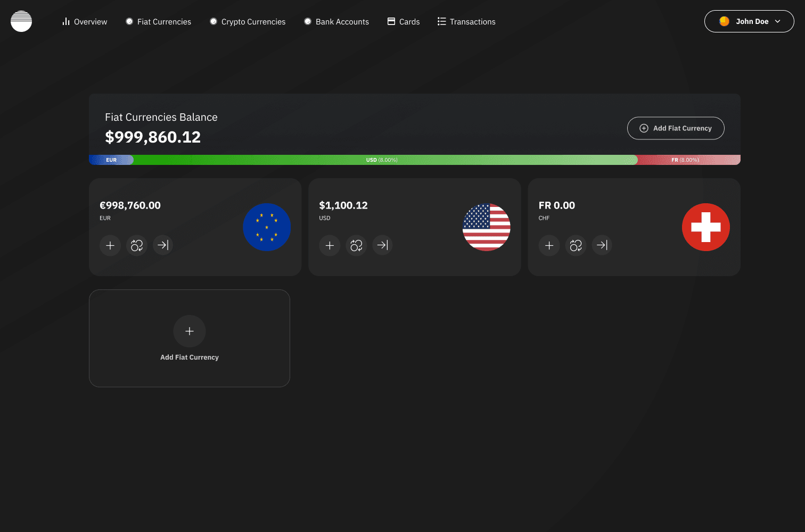This screenshot has width=805, height=532.
Task: Click the exchange icon on EUR card
Action: (137, 245)
